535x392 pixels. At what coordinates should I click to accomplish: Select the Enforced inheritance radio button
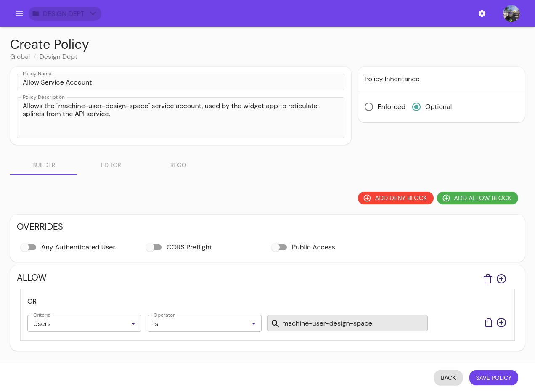pos(369,107)
